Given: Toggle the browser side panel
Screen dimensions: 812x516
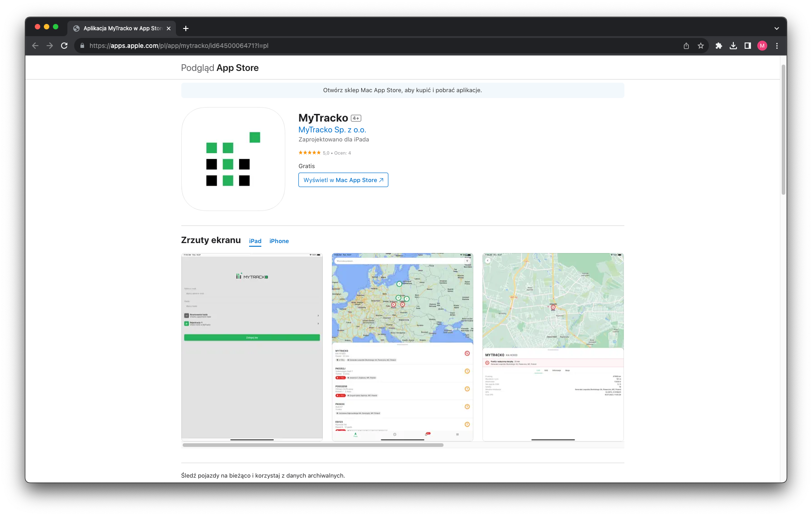Looking at the screenshot, I should pyautogui.click(x=748, y=46).
